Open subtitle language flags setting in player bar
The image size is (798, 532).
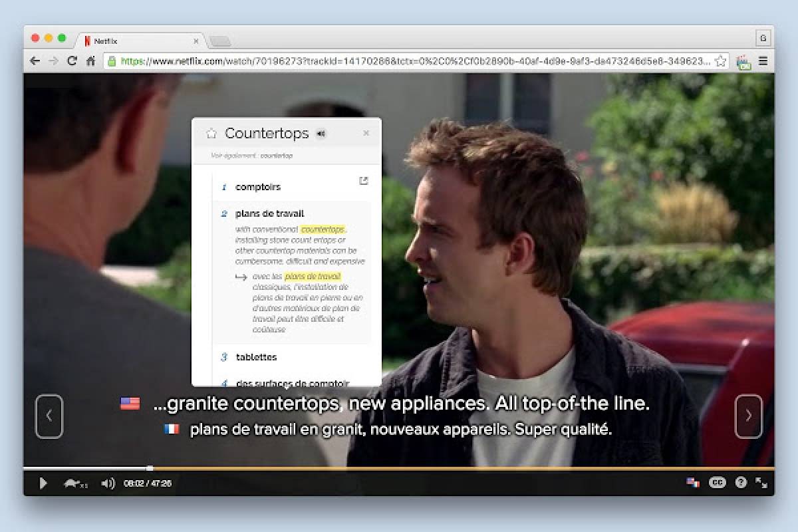pyautogui.click(x=693, y=483)
